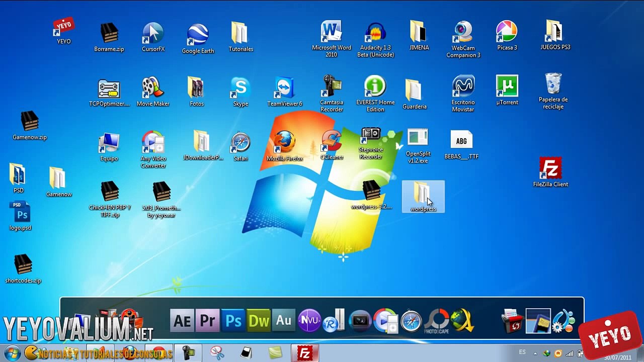Launch WebCam Companion 3
This screenshot has width=644, height=362.
click(463, 39)
